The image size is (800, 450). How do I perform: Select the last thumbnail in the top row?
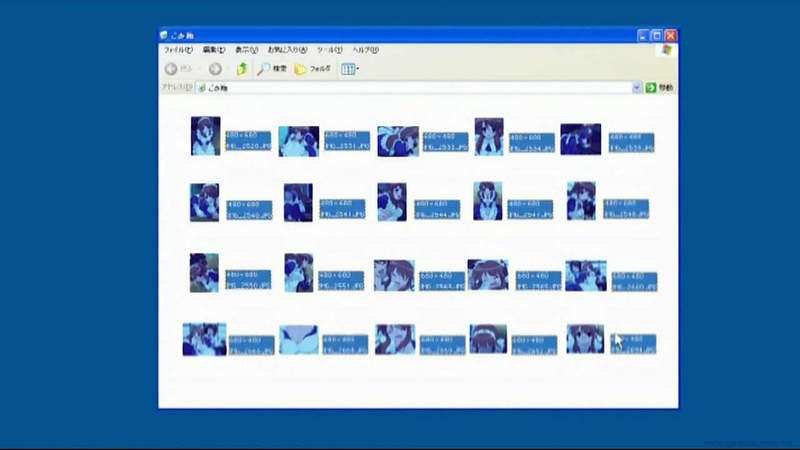pos(580,139)
